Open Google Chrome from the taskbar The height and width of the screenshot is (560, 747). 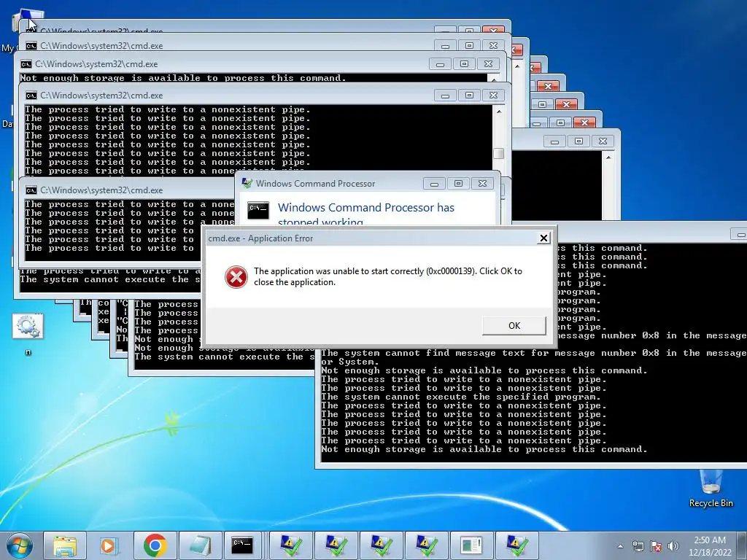pyautogui.click(x=155, y=545)
